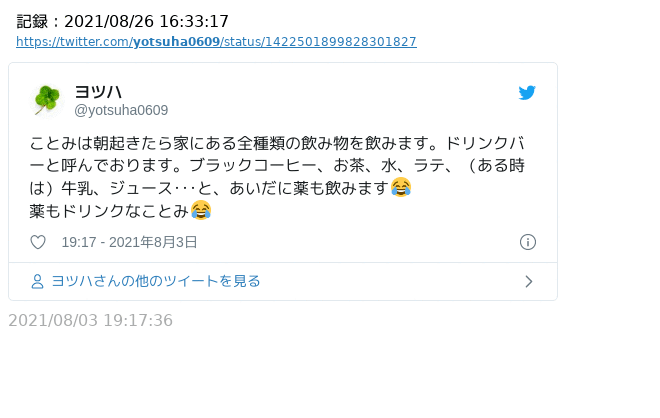Viewport: 660px width, 418px height.
Task: Click the laughing emoji after 薬もドリンクなことみ
Action: tap(201, 210)
